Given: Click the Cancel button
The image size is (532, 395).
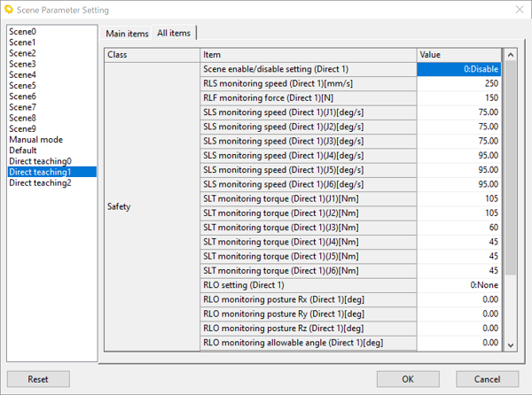Looking at the screenshot, I should point(487,379).
